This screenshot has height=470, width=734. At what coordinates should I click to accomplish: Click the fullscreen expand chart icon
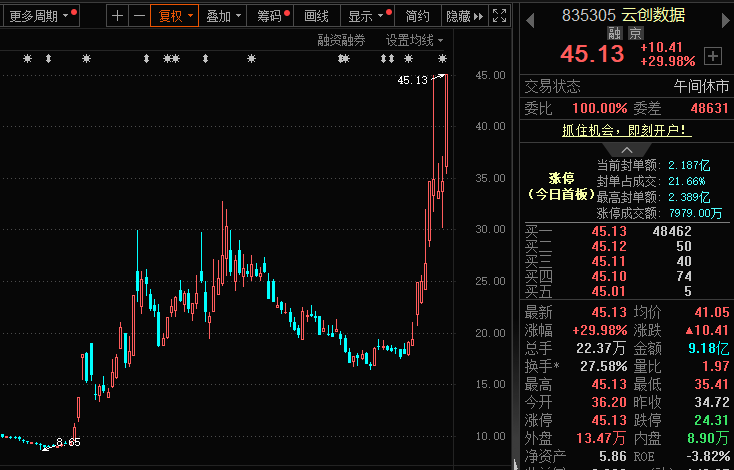(502, 16)
